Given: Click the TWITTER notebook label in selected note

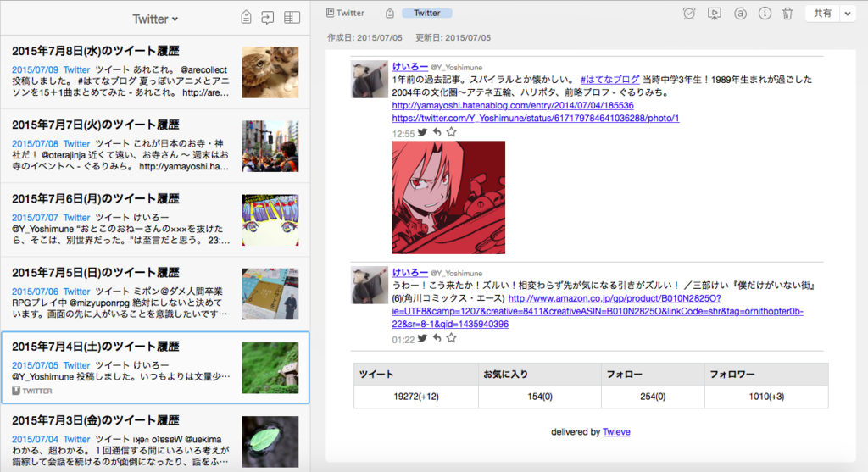Looking at the screenshot, I should [32, 391].
